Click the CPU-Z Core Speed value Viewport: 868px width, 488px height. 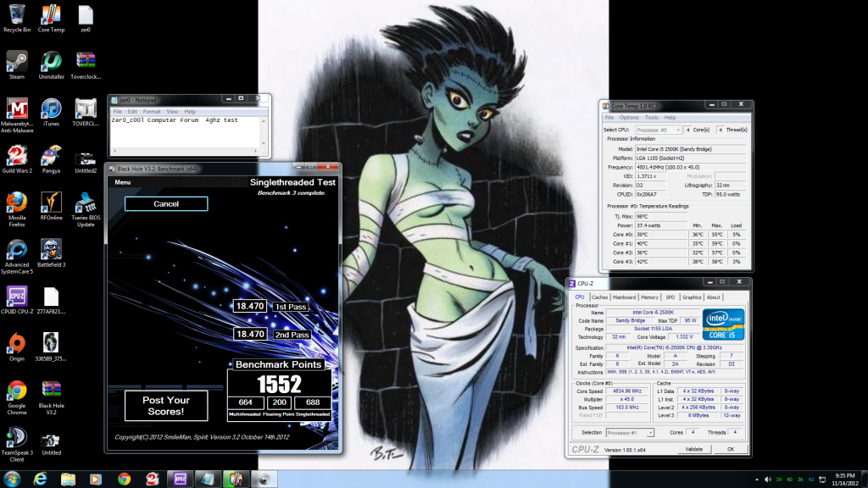click(627, 391)
